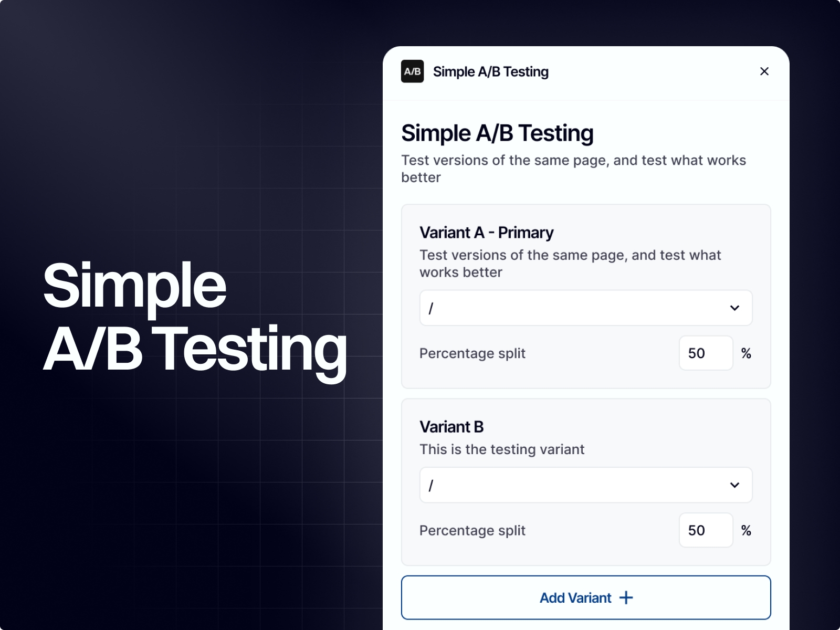Click the Variant B description 'This is the testing variant'
This screenshot has height=630, width=840.
point(501,449)
